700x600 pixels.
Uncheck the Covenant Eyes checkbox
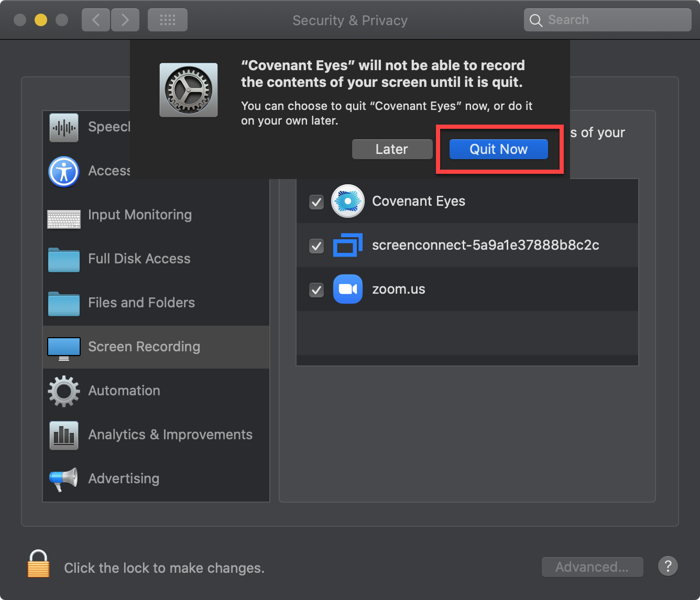tap(316, 202)
